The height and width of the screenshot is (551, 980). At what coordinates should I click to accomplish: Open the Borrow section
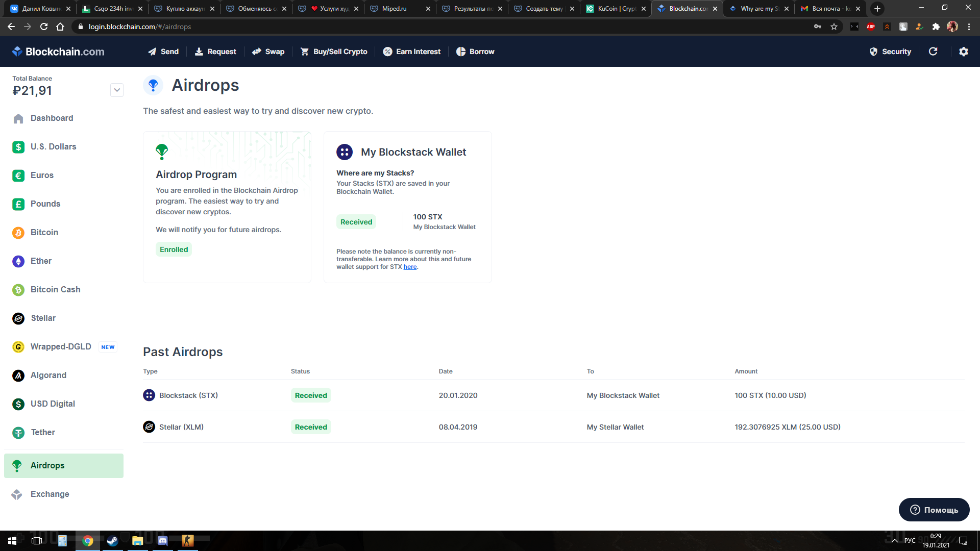click(475, 52)
